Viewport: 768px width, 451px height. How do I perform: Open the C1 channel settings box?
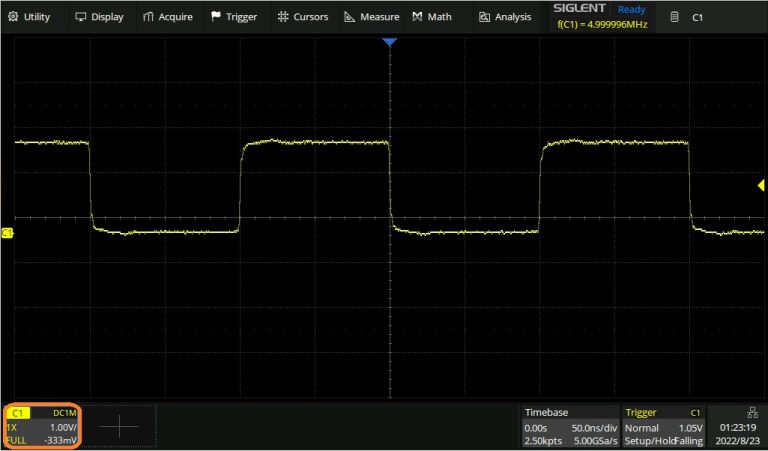coord(42,426)
